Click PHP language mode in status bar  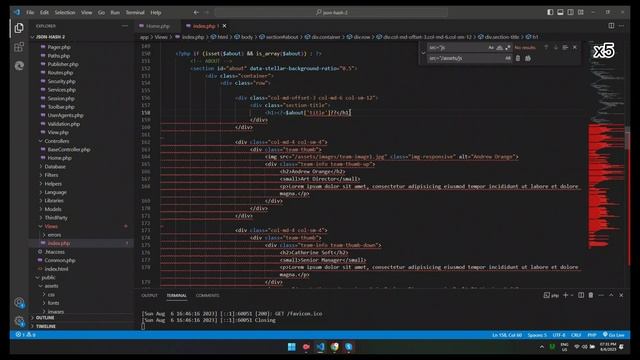click(591, 335)
